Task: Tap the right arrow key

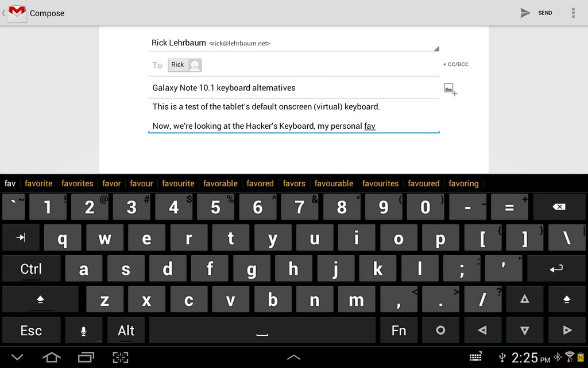Action: click(x=567, y=331)
